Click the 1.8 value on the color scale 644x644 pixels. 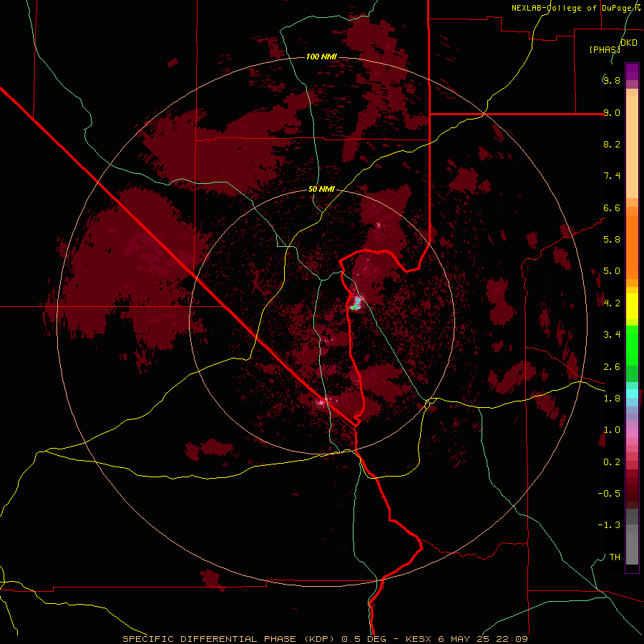tap(611, 399)
